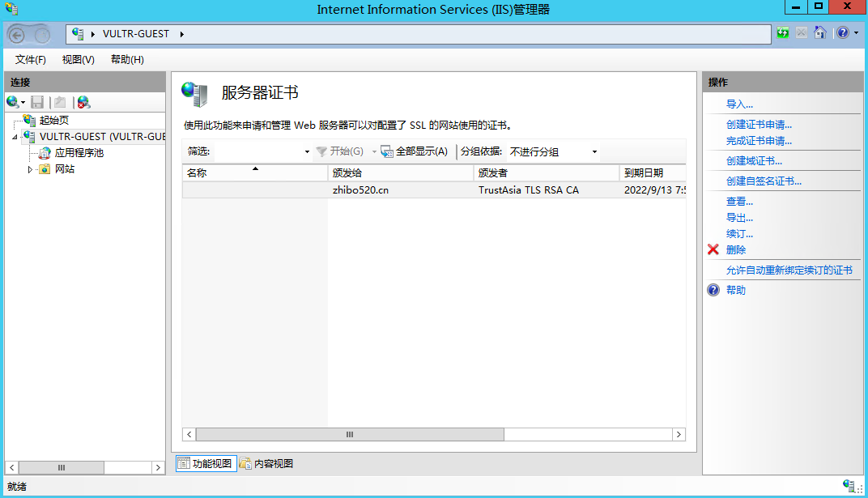868x498 pixels.
Task: Click the 创建证书申请... link
Action: click(x=759, y=125)
